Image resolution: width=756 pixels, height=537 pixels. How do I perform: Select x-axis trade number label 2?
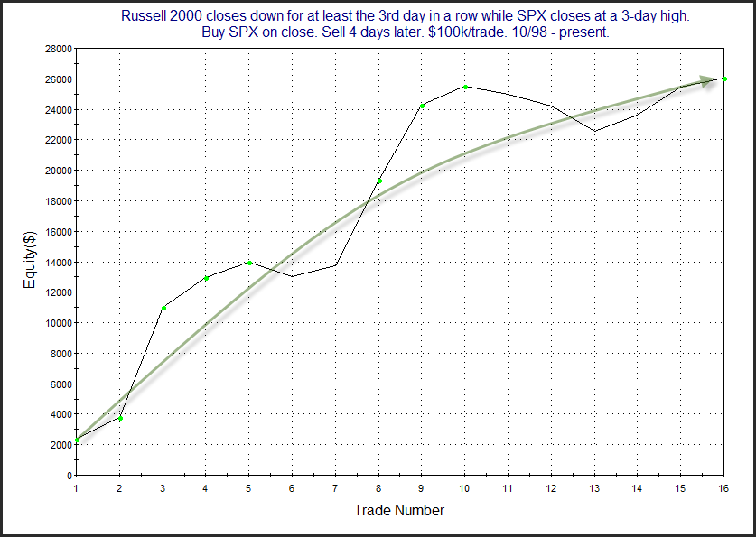(x=119, y=488)
